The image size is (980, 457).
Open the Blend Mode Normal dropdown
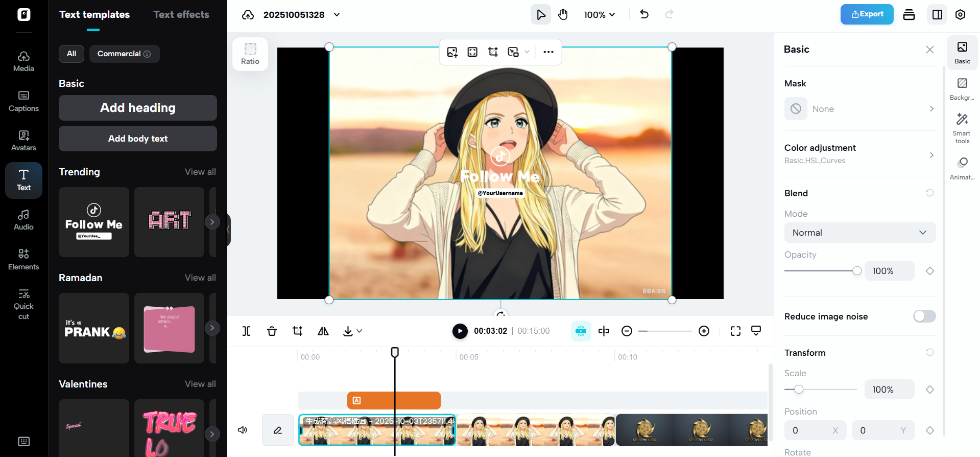point(859,233)
